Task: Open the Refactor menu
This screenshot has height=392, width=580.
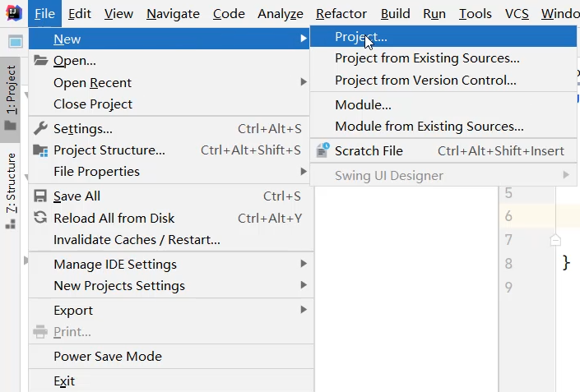Action: (341, 14)
